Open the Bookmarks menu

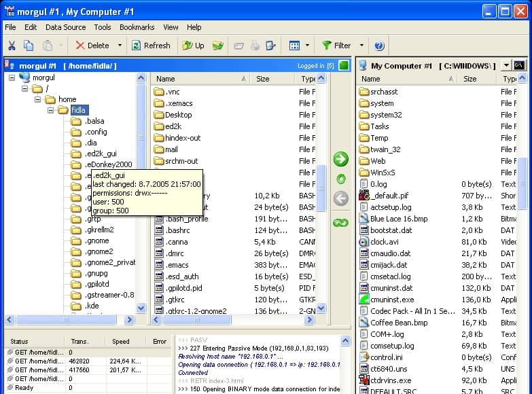click(137, 27)
